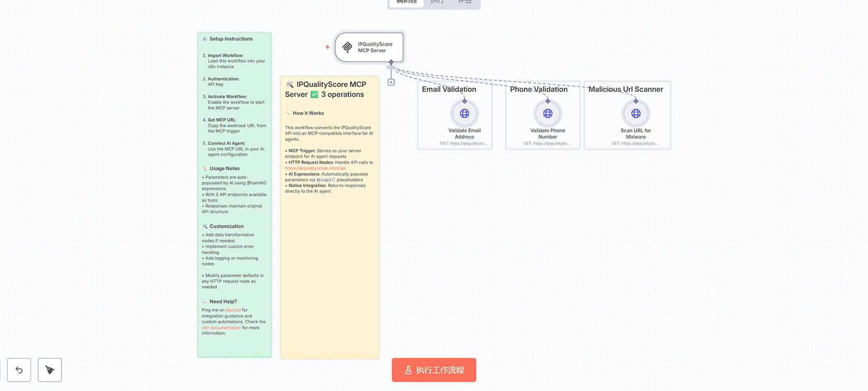Select the IPQualityScore MCP Server node
The image size is (868, 391).
point(369,48)
